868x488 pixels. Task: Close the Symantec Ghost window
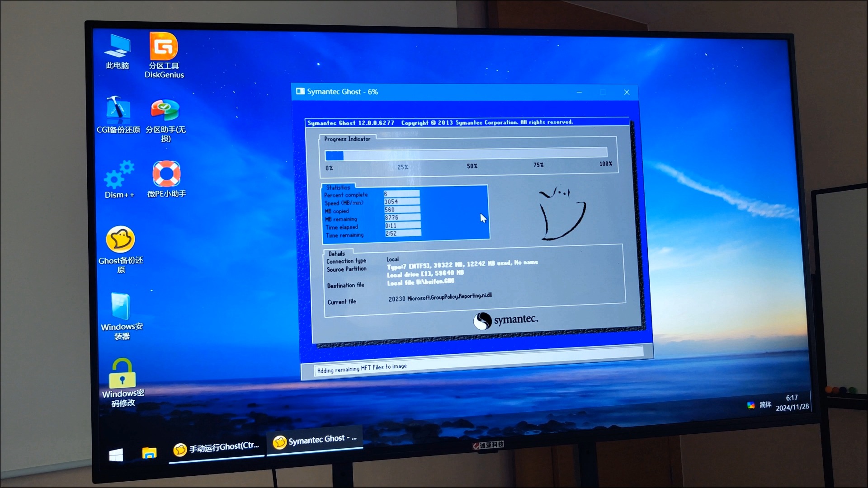click(627, 92)
